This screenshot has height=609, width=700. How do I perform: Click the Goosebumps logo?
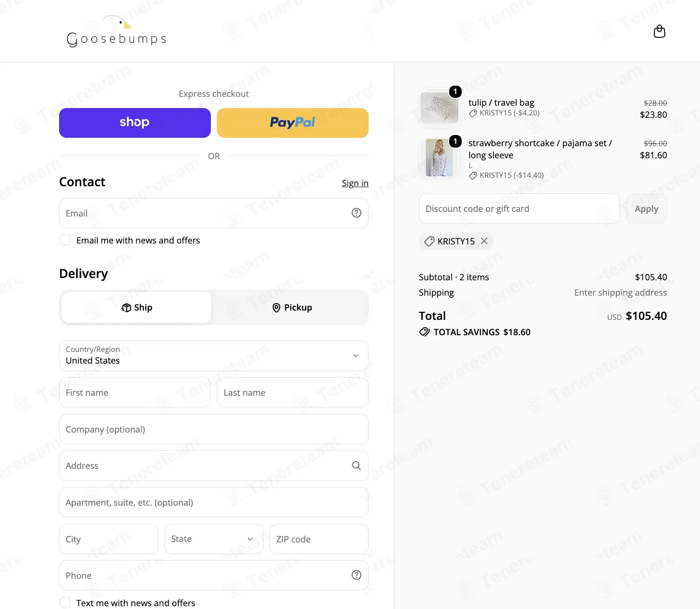(116, 31)
